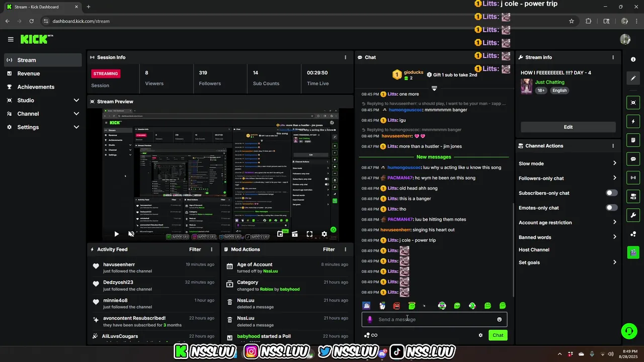Screen dimensions: 644x362
Task: Open a new browser tab
Action: coord(89,7)
